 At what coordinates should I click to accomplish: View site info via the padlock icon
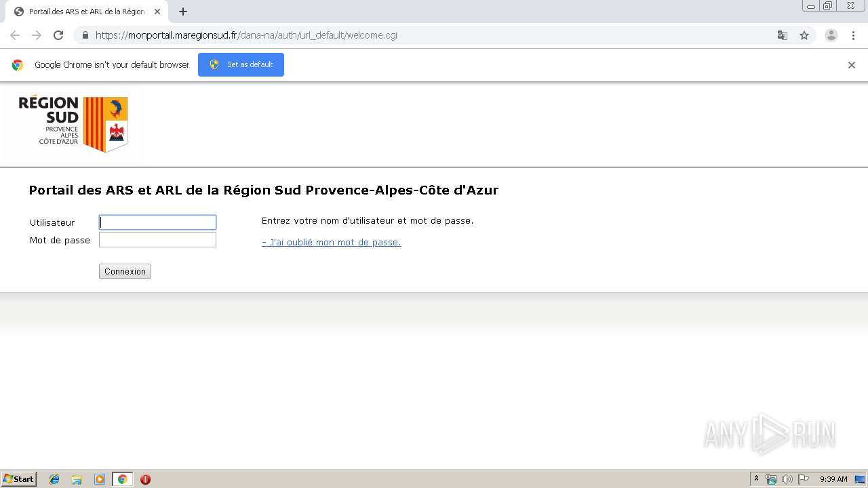(85, 35)
